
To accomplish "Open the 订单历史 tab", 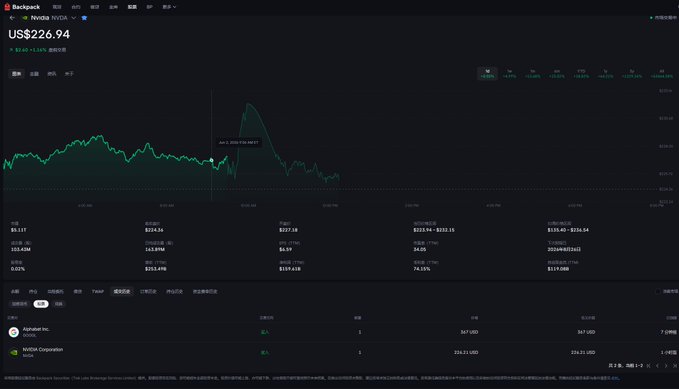I will click(148, 292).
